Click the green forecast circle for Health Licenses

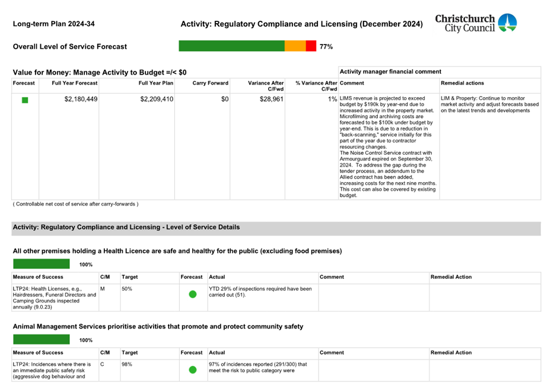point(192,294)
